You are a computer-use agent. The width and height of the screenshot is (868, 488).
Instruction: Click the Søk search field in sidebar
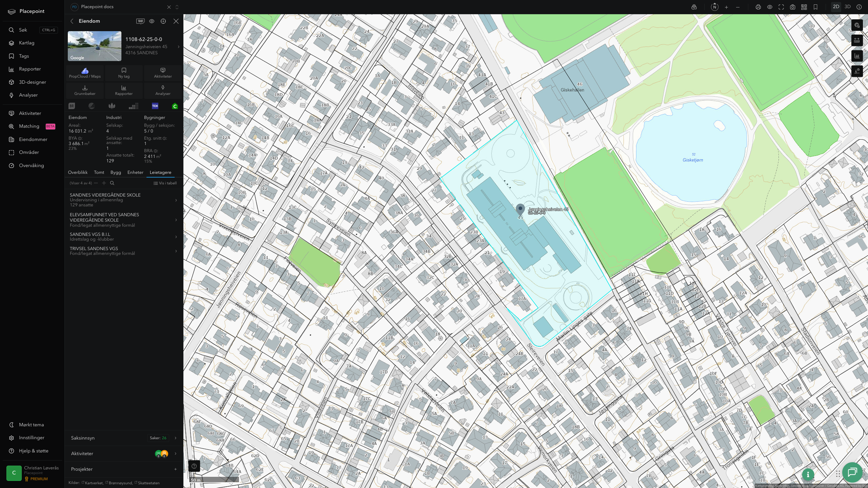33,30
